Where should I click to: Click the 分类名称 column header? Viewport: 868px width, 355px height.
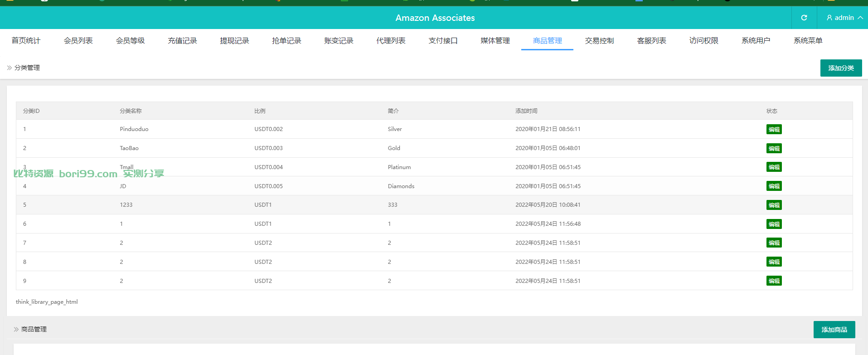[131, 111]
